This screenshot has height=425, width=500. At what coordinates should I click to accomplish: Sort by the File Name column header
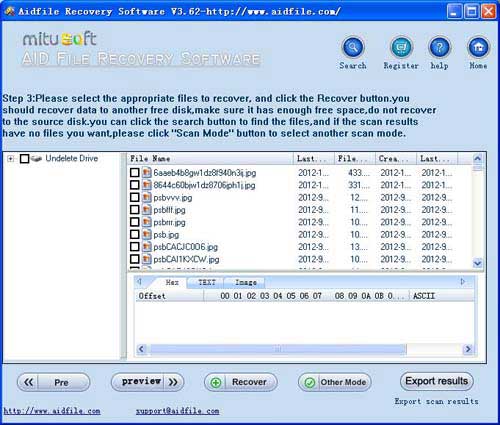click(x=211, y=159)
